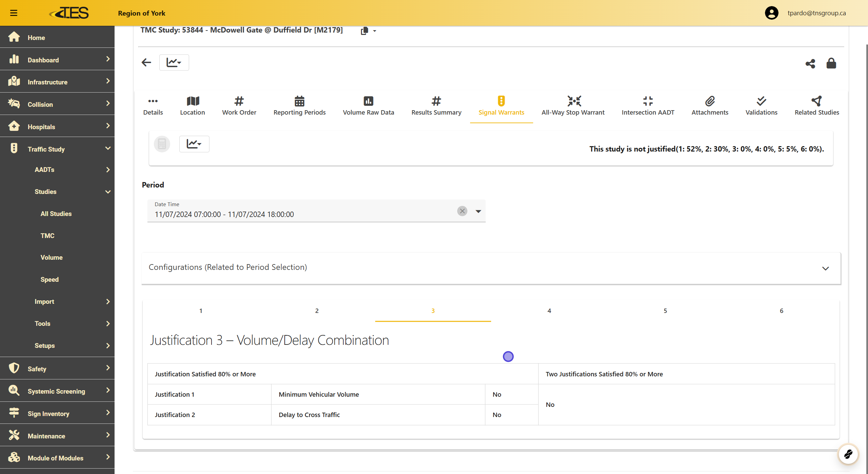The image size is (868, 474).
Task: Open the Date Time dropdown arrow
Action: pyautogui.click(x=478, y=211)
